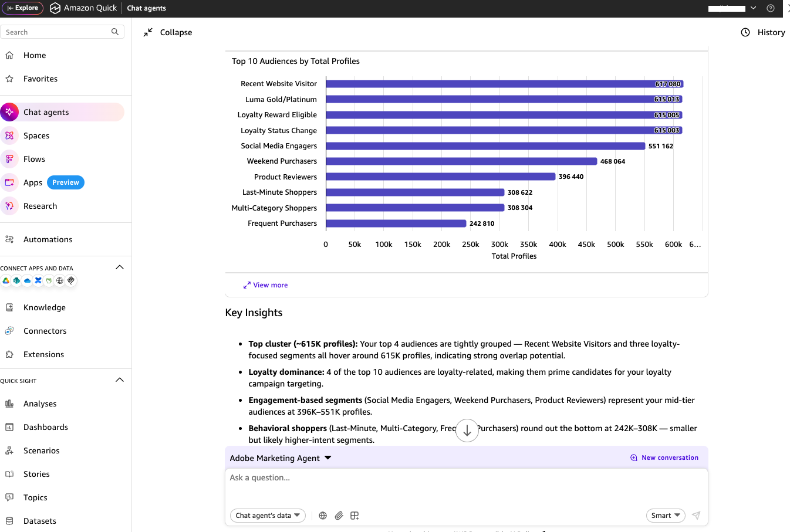Click the SharePoint connector icon

click(16, 280)
